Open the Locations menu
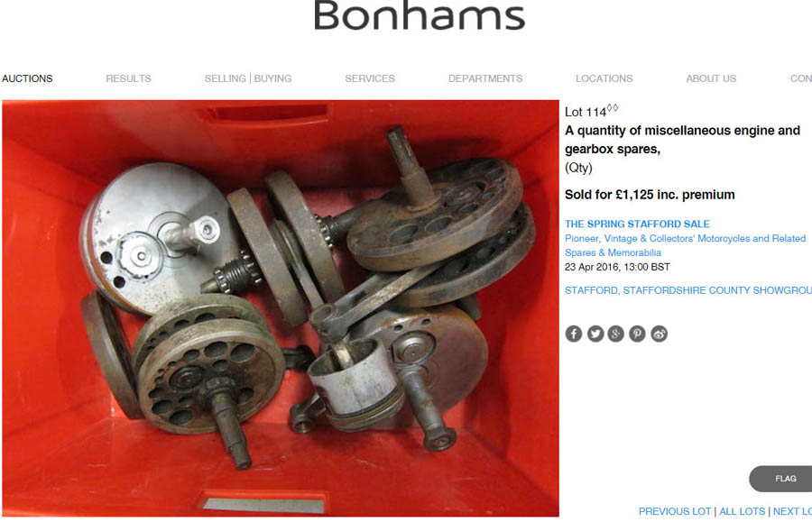This screenshot has width=812, height=522. click(604, 78)
